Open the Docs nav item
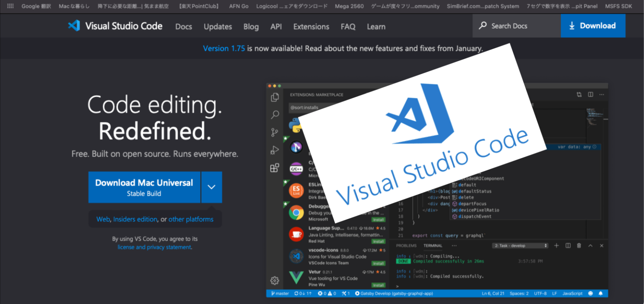 pyautogui.click(x=184, y=26)
